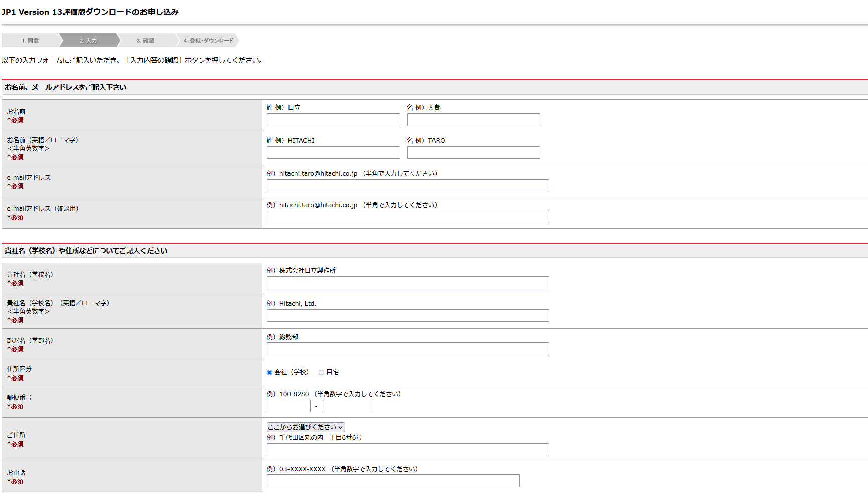Click the 3. 確認 step indicator
Viewport: 868px width, 494px height.
(146, 40)
